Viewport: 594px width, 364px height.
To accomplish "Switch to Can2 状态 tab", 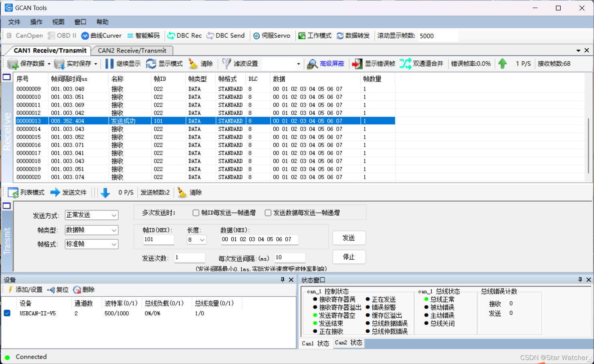I will [348, 343].
